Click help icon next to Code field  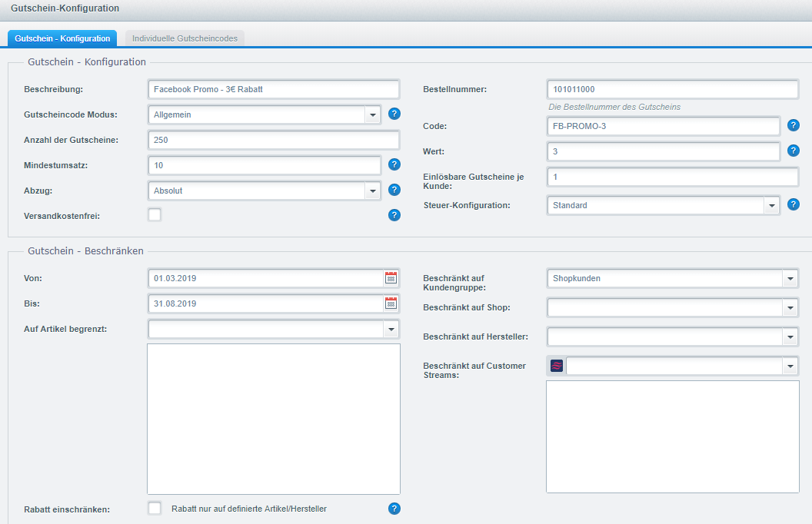tap(794, 126)
